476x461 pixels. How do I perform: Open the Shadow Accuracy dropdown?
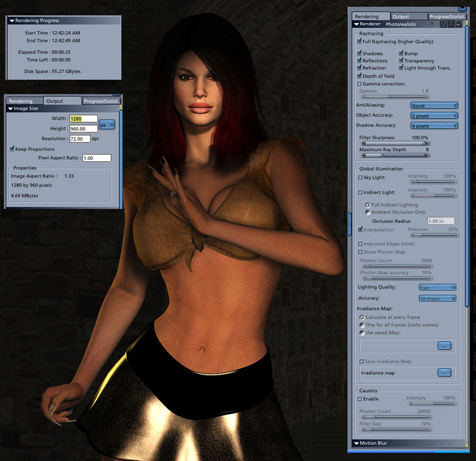click(434, 125)
